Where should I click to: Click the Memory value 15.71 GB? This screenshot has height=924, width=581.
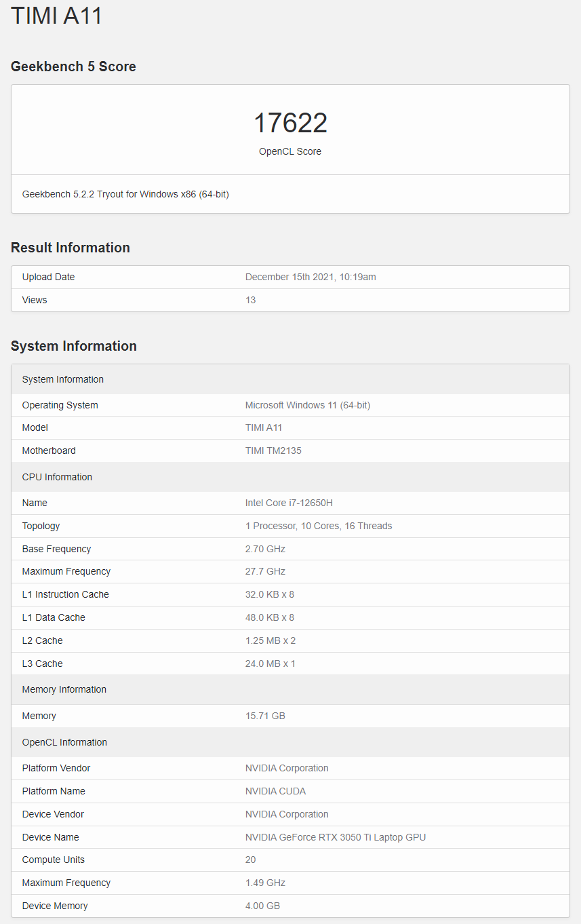tap(265, 716)
